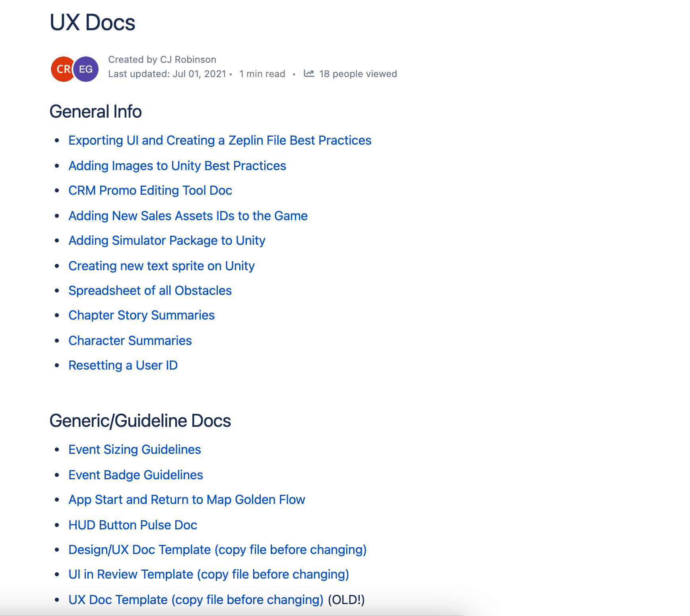Open Creating new text sprite on Unity
690x616 pixels.
click(161, 266)
